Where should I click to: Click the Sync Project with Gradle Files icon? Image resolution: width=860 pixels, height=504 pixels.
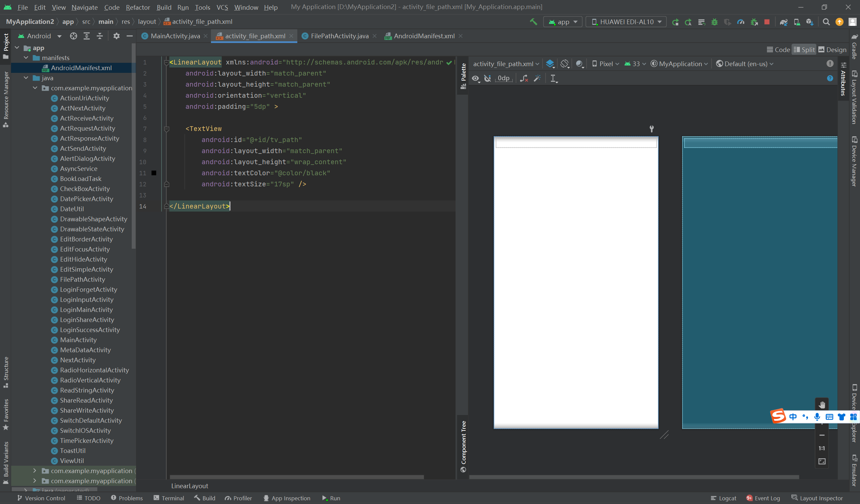click(783, 22)
